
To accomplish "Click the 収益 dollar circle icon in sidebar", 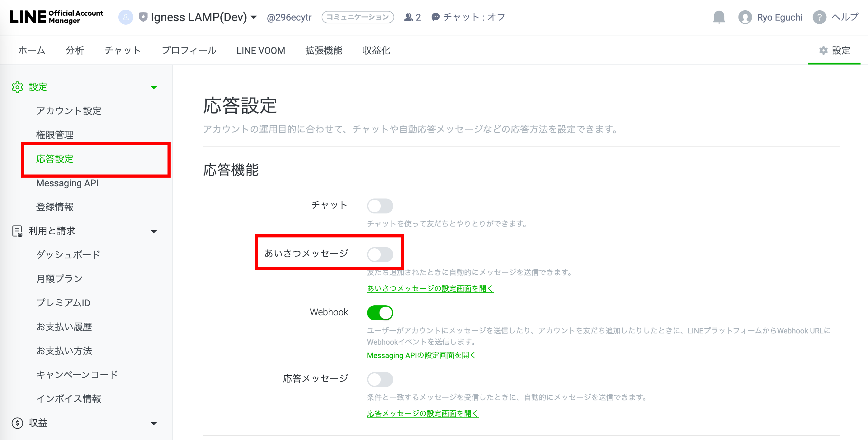I will [x=17, y=423].
